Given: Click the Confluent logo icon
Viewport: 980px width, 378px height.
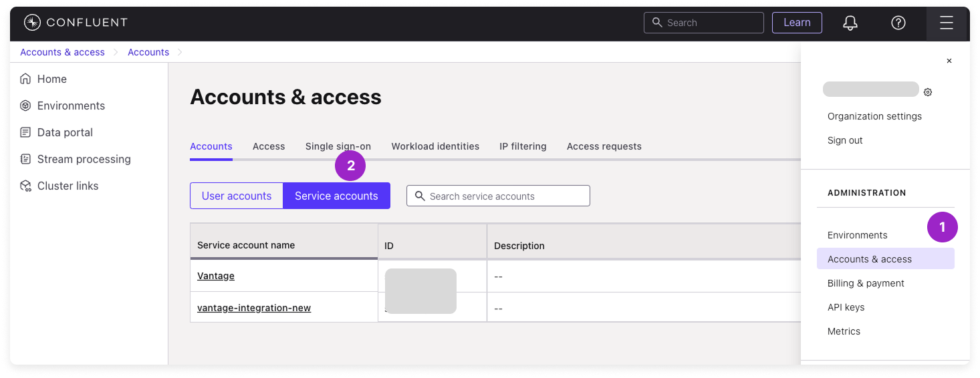Looking at the screenshot, I should click(32, 23).
